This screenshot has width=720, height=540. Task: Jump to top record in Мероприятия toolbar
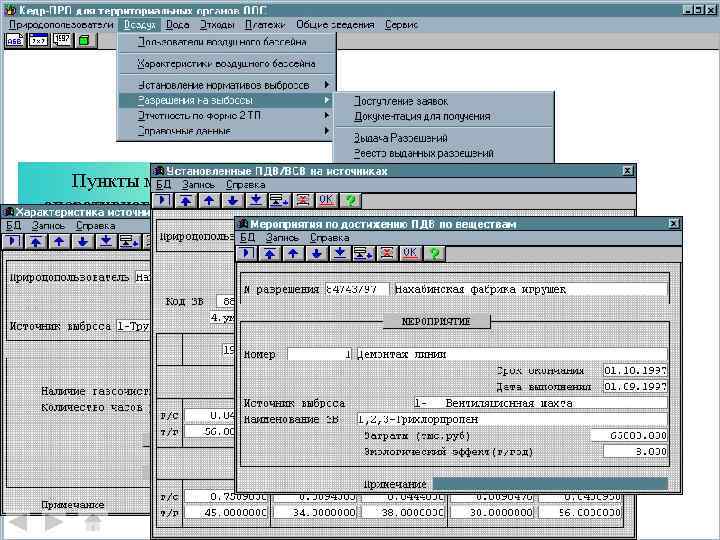click(x=270, y=253)
